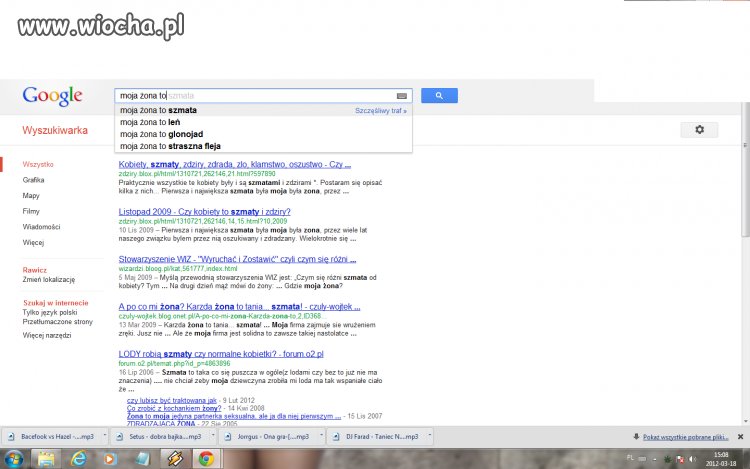Click the DJ Farad mp3 file icon
Image resolution: width=750 pixels, height=469 pixels.
click(x=336, y=436)
